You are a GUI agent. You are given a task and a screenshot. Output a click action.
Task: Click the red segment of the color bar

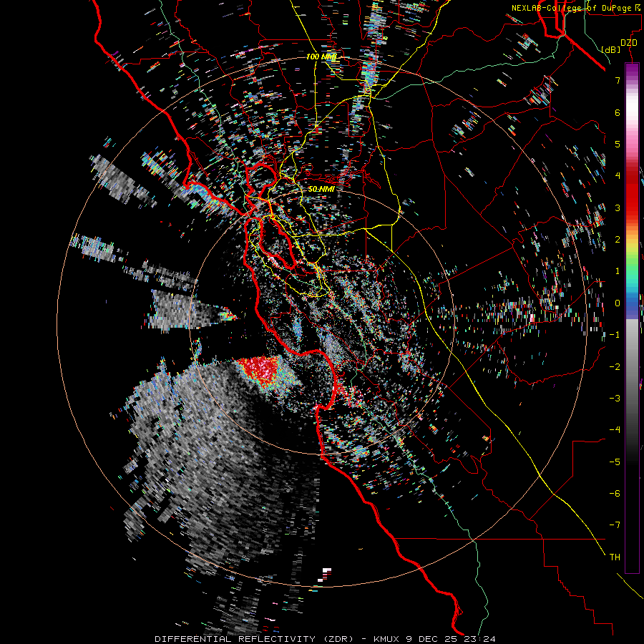point(632,193)
